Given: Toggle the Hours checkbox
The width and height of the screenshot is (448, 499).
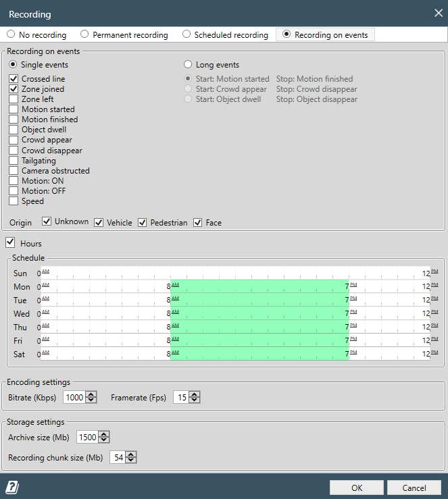Looking at the screenshot, I should (11, 243).
